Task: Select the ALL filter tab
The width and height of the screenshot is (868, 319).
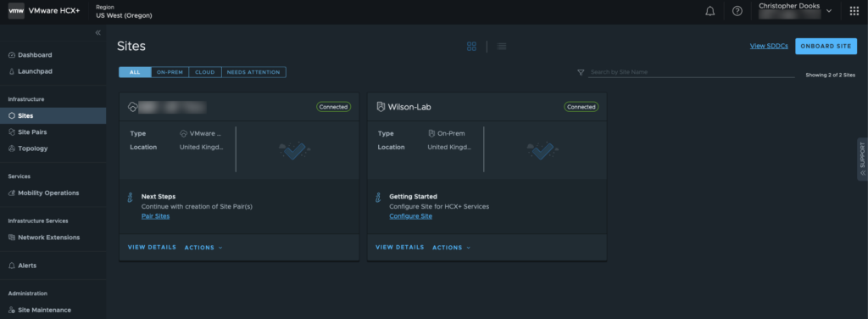Action: [135, 73]
